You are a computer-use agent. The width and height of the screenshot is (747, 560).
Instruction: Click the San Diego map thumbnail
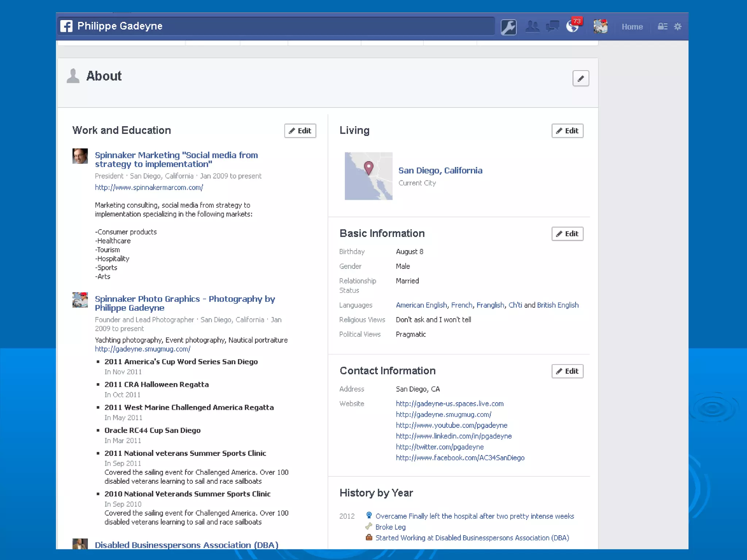[x=368, y=176]
